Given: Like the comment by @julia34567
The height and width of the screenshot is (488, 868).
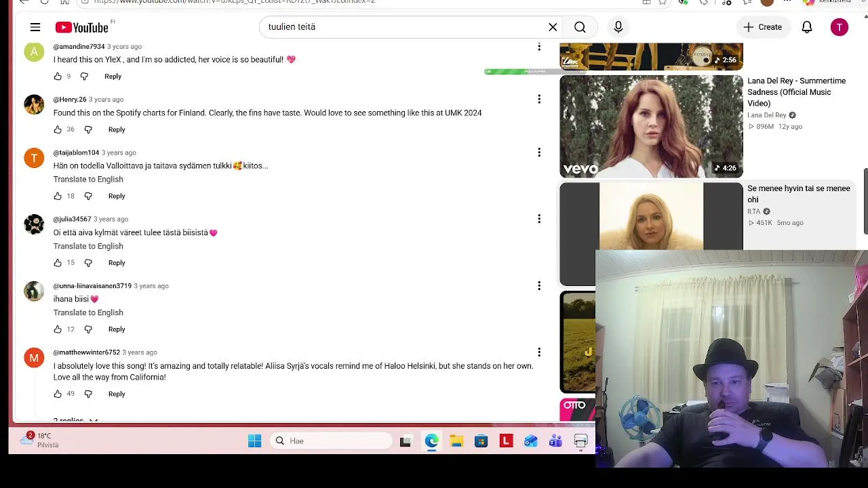Looking at the screenshot, I should tap(58, 263).
